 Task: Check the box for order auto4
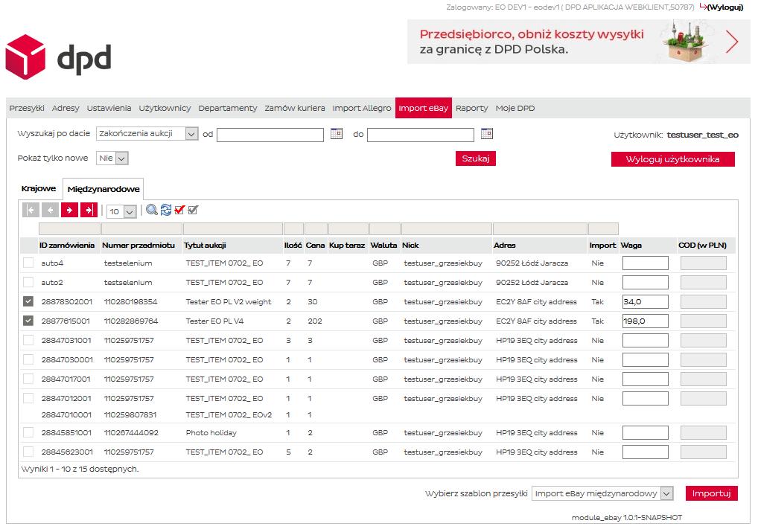[x=28, y=263]
